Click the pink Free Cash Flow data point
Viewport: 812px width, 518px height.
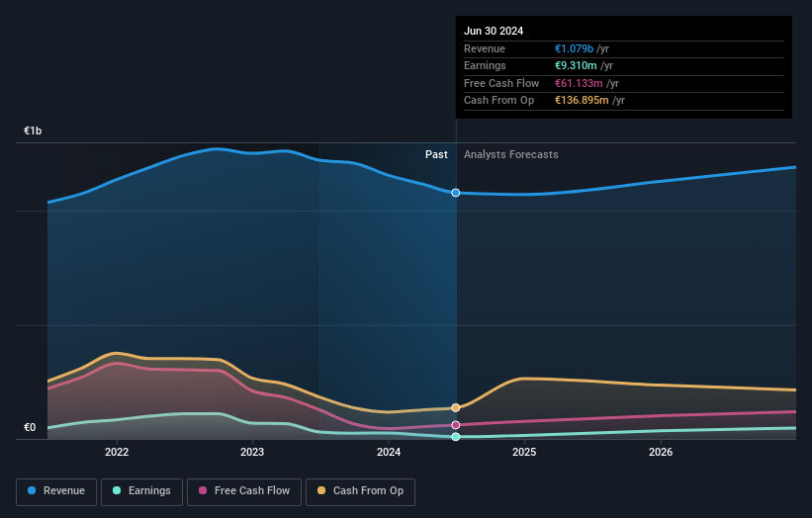click(456, 425)
